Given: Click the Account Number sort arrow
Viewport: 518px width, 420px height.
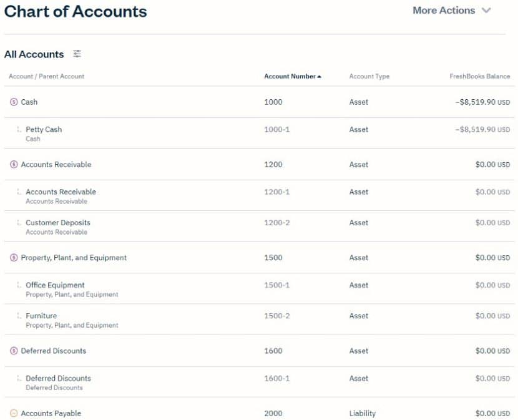Looking at the screenshot, I should point(319,76).
